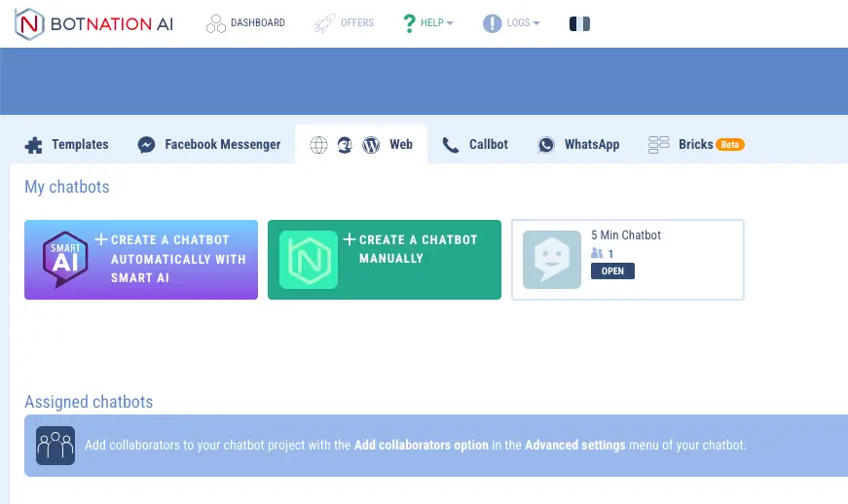Click the 5 Min Chatbot avatar thumbnail

552,260
